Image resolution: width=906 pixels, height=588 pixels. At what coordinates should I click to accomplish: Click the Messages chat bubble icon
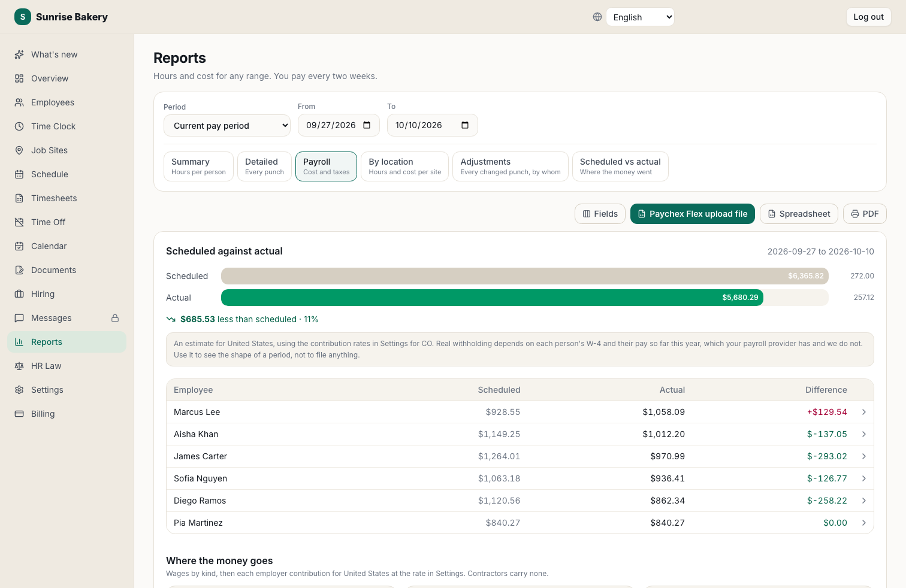[19, 318]
